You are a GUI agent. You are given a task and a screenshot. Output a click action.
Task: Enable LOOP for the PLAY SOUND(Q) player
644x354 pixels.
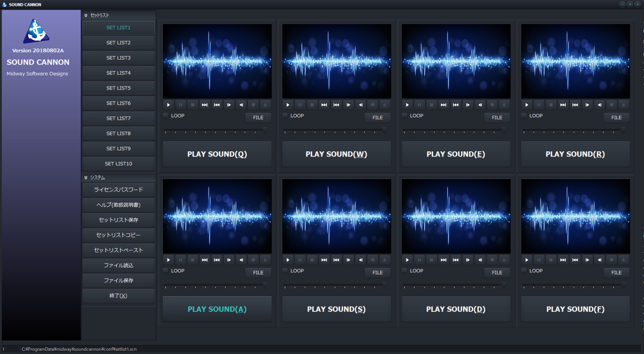165,116
